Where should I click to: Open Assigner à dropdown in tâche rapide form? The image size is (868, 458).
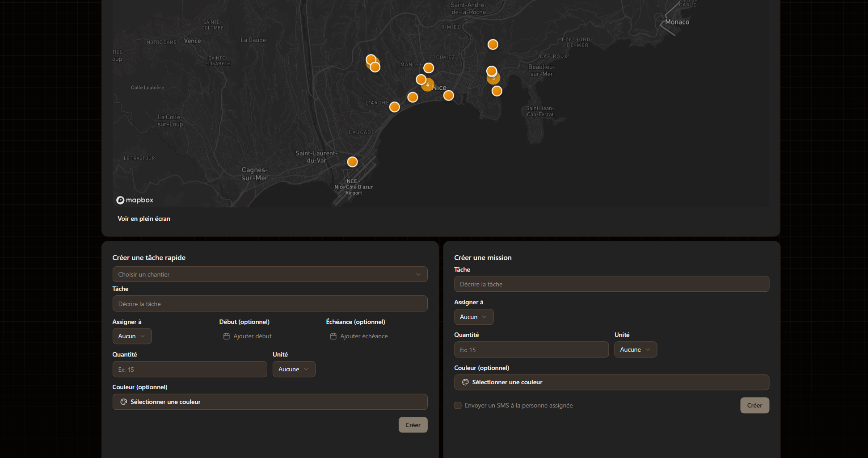[132, 336]
